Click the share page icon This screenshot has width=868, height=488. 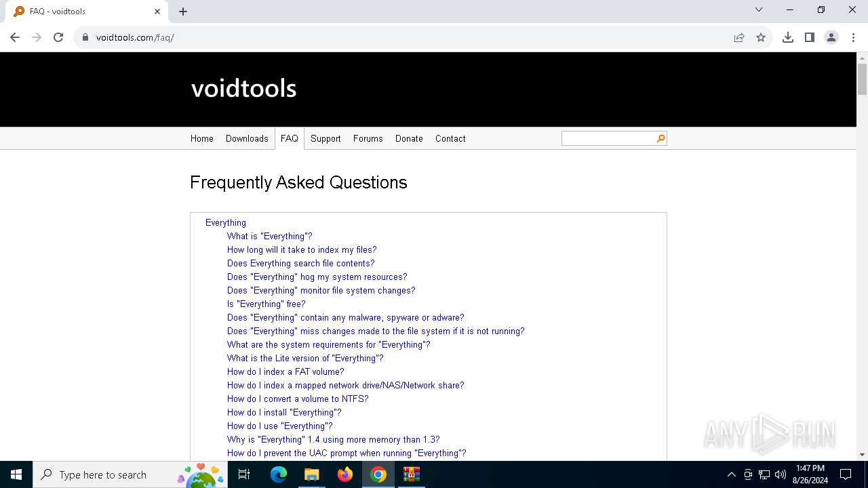tap(739, 37)
